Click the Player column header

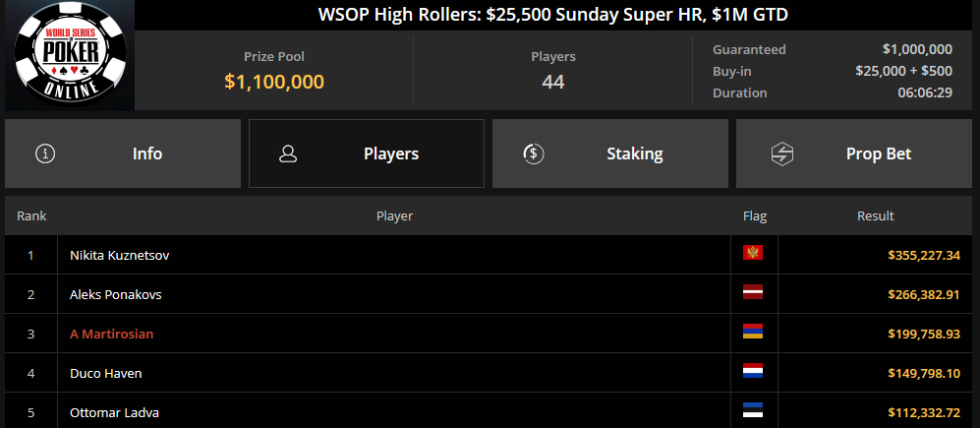[394, 215]
